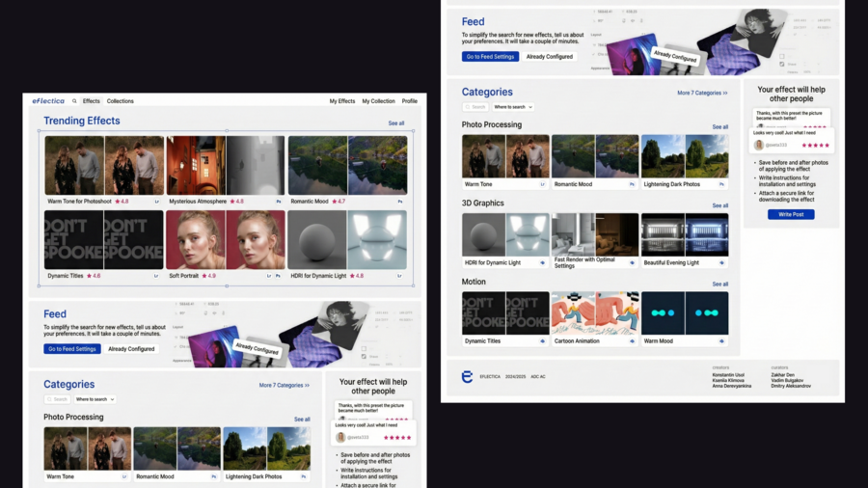The height and width of the screenshot is (488, 868).
Task: Click the Ps icon on Mysterious Atmosphere card
Action: [279, 202]
